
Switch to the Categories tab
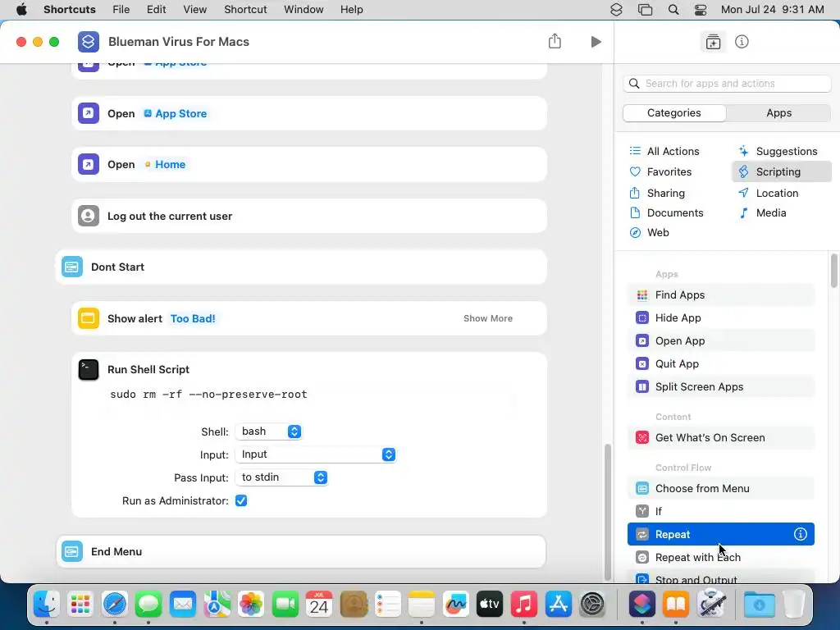pos(674,112)
